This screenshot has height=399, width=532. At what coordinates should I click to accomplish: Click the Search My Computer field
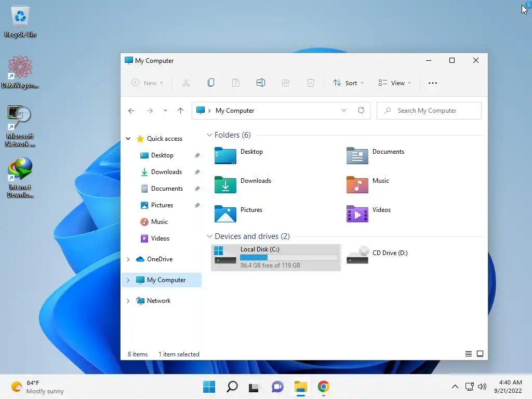(429, 111)
